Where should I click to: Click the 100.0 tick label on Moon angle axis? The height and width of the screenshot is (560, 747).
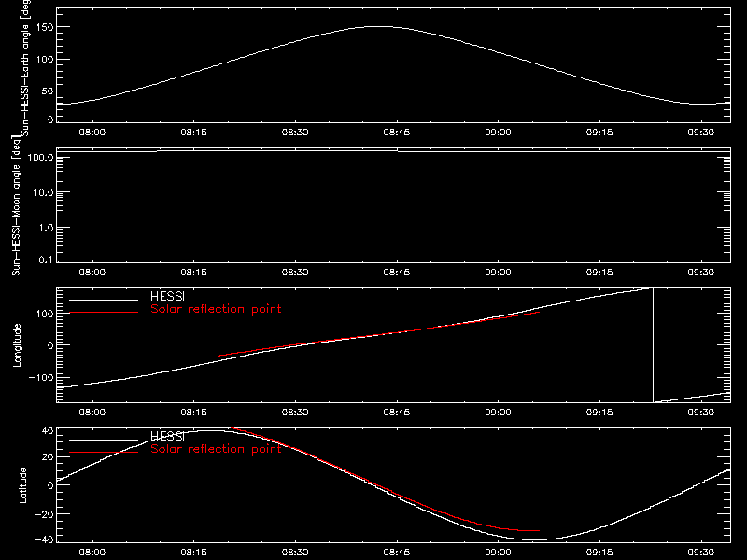(x=40, y=157)
